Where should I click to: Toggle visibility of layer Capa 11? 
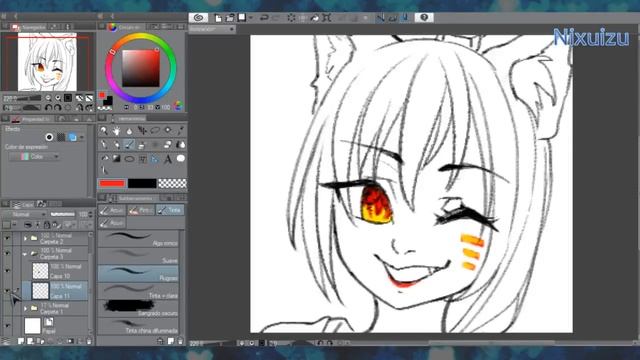tap(7, 290)
